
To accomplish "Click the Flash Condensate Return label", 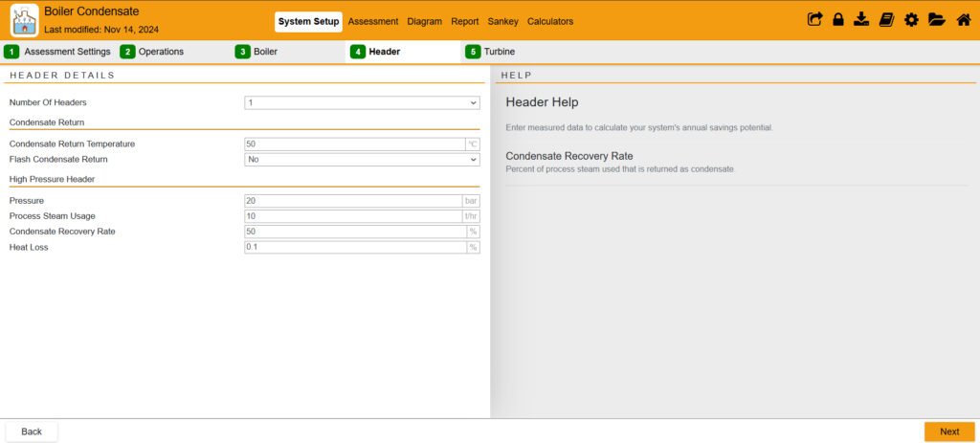I will (58, 160).
